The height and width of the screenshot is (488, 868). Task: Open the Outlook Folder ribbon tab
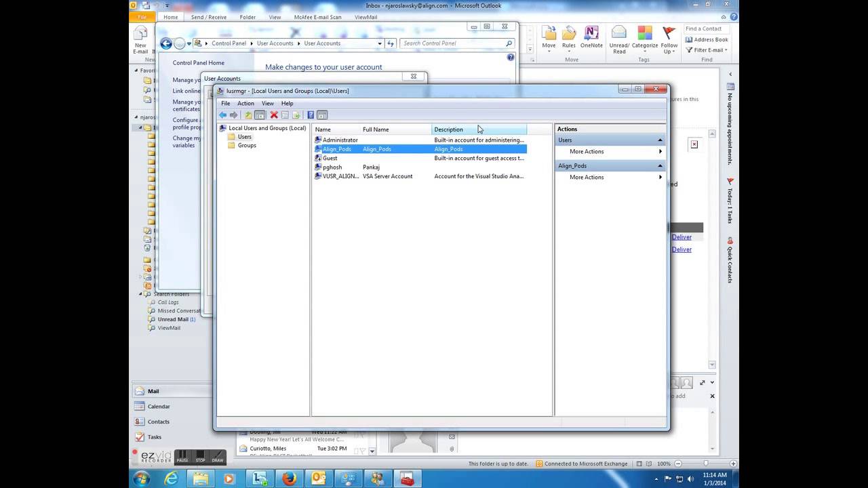[248, 17]
